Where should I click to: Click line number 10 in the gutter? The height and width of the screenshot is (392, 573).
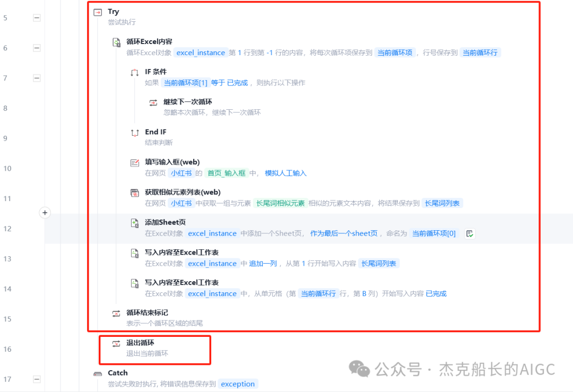[7, 169]
